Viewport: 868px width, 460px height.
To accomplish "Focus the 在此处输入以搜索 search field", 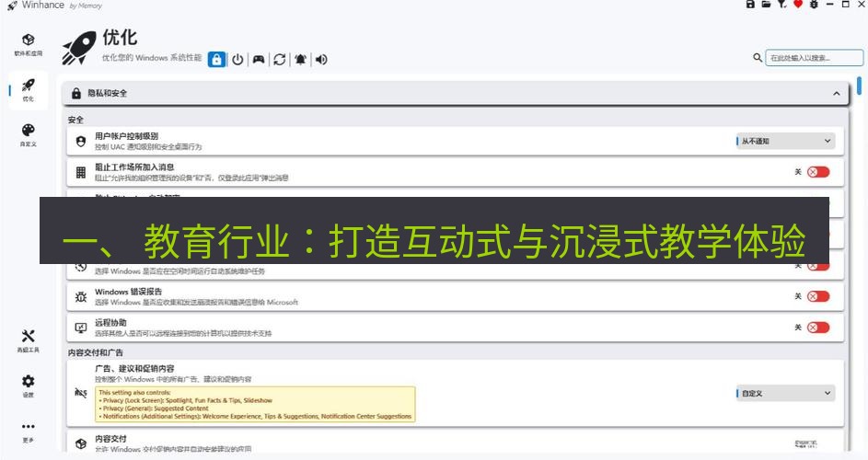I will (x=814, y=58).
